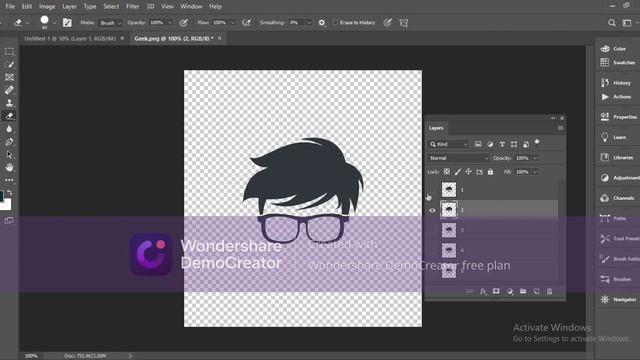Select the Hand tool
Screen dimensions: 640x360
pyautogui.click(x=9, y=167)
